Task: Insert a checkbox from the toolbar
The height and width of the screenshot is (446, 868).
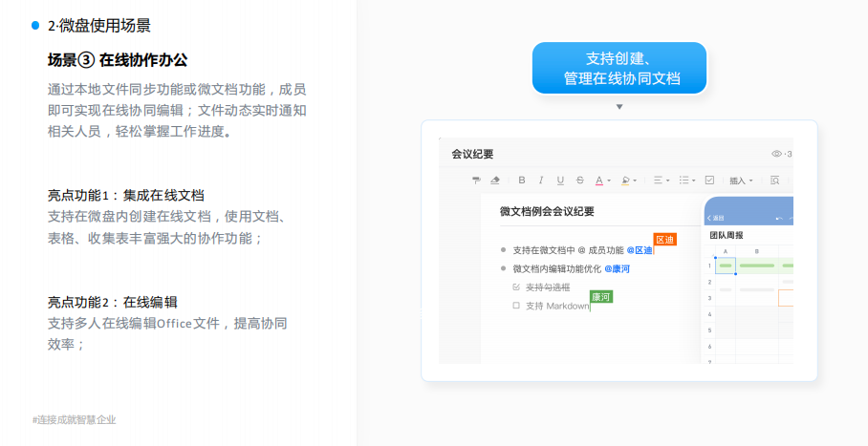Action: pyautogui.click(x=709, y=180)
